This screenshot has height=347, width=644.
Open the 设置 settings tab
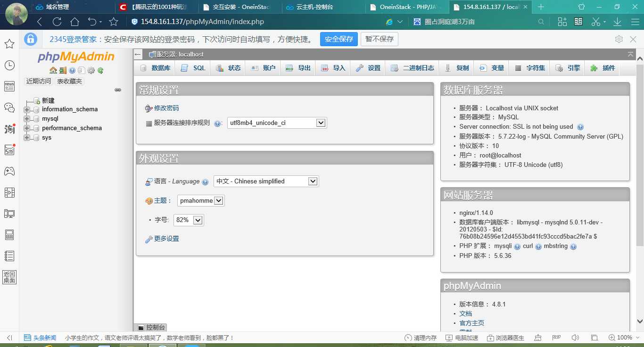click(x=368, y=68)
